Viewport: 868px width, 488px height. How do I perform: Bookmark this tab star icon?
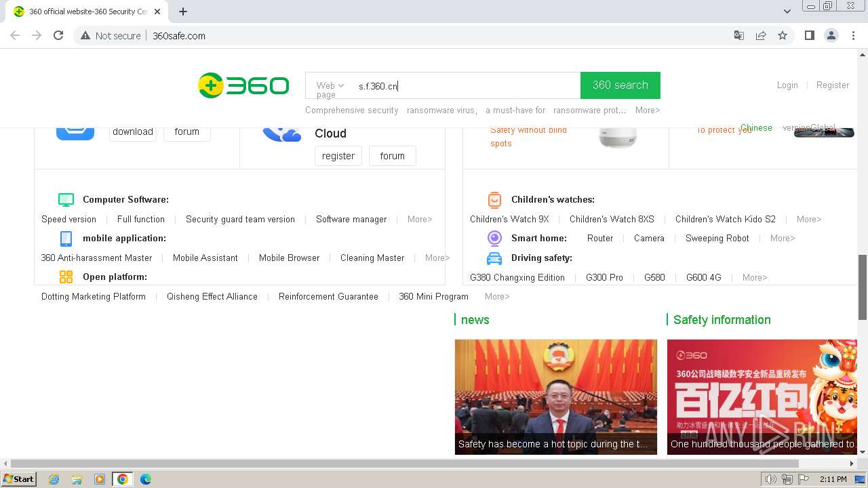(783, 35)
